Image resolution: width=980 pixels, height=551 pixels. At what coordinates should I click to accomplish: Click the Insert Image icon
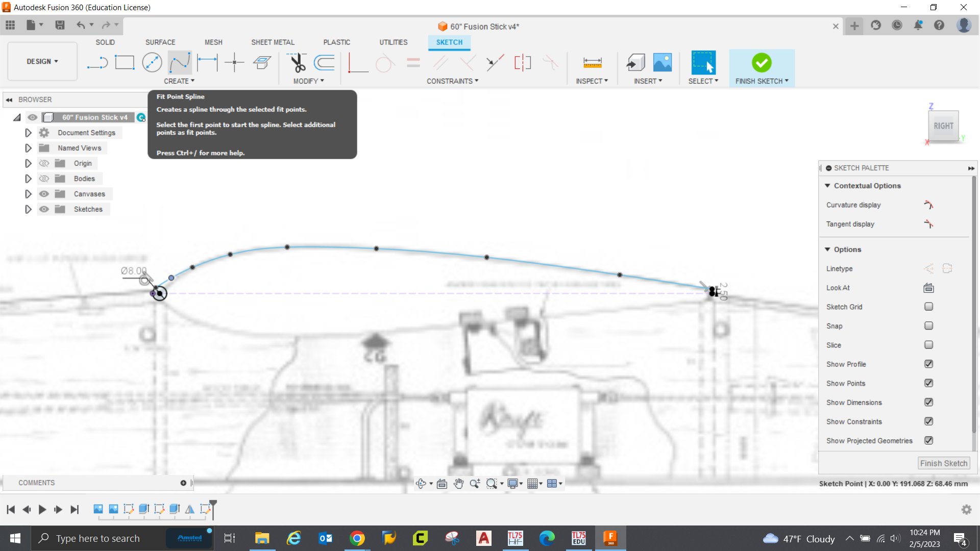[x=663, y=63]
